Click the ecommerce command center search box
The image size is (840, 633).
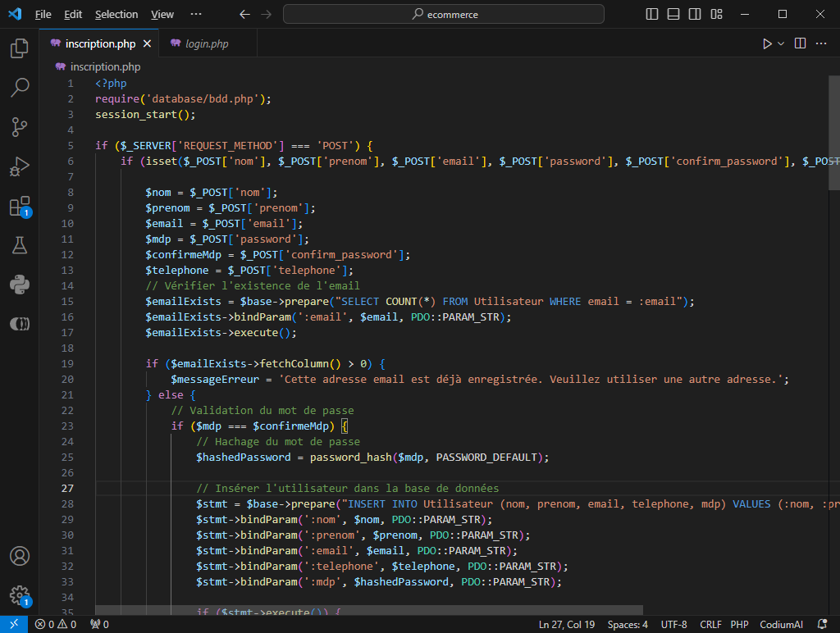[444, 14]
